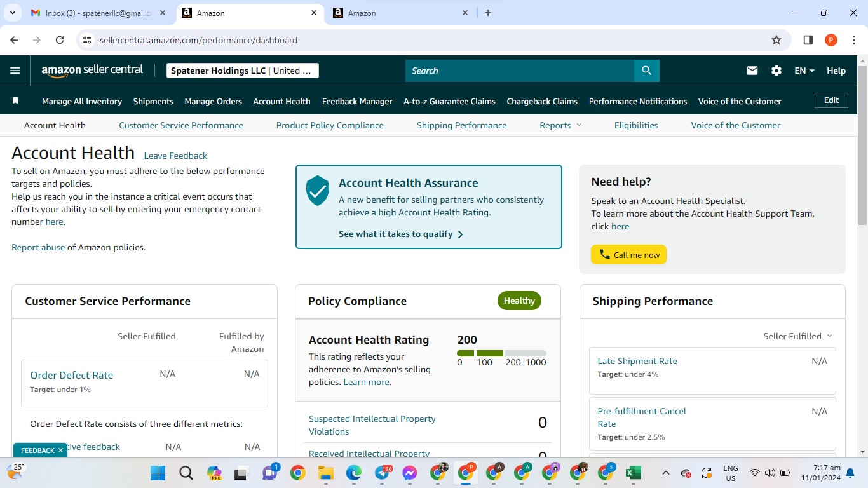Open the hamburger navigation menu
The width and height of the screenshot is (868, 488).
point(15,71)
